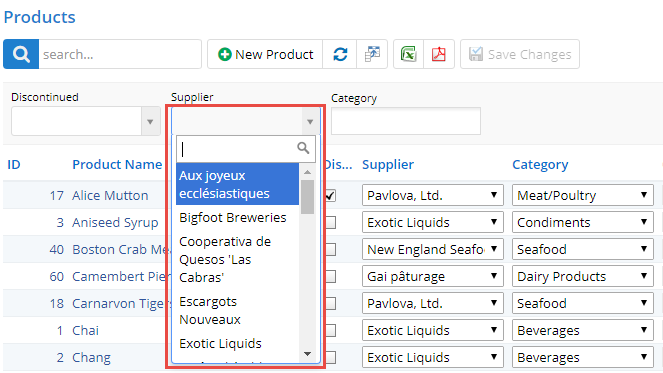The height and width of the screenshot is (373, 663).
Task: Click the blue search magnifier button
Action: coord(21,54)
